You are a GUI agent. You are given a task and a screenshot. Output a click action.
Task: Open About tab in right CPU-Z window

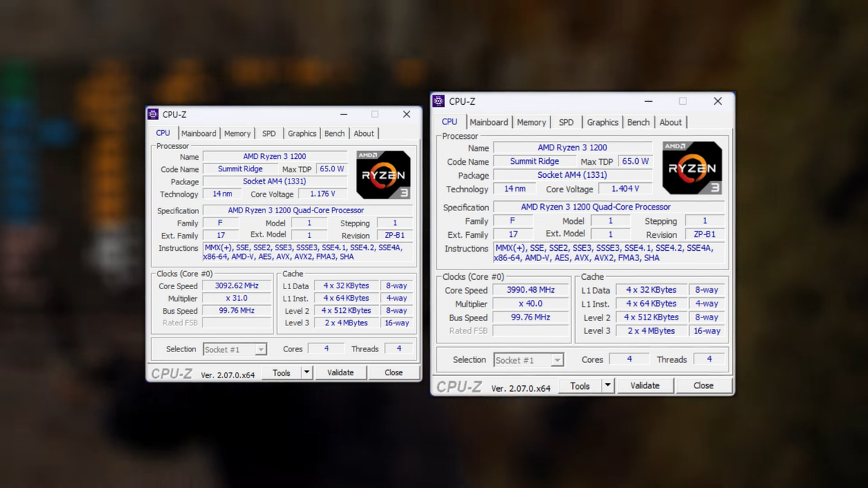[x=671, y=122]
